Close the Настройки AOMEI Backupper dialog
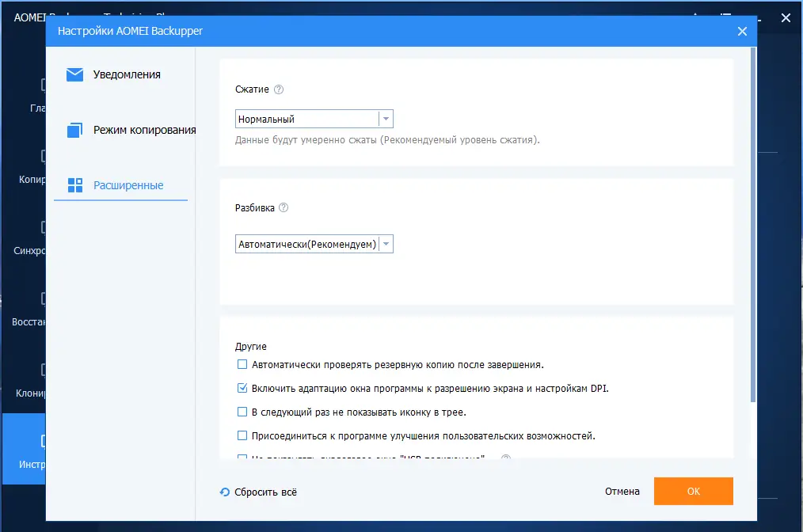 (x=742, y=31)
